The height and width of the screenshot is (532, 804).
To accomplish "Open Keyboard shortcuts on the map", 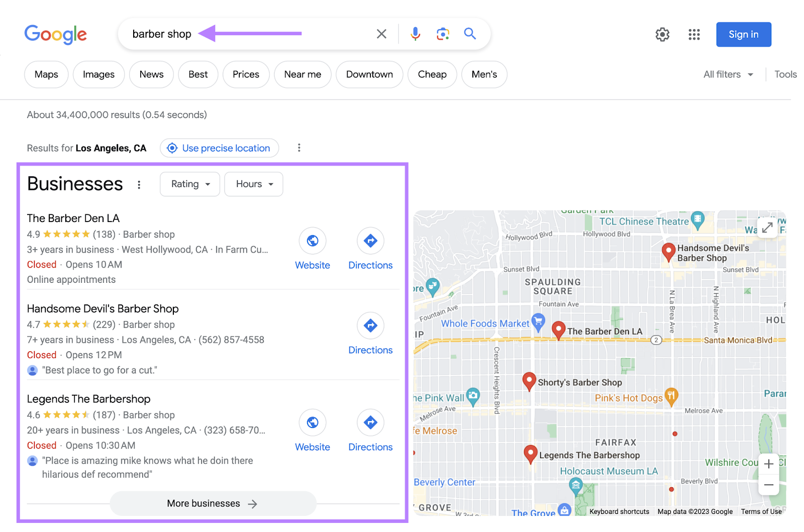I will pyautogui.click(x=619, y=511).
